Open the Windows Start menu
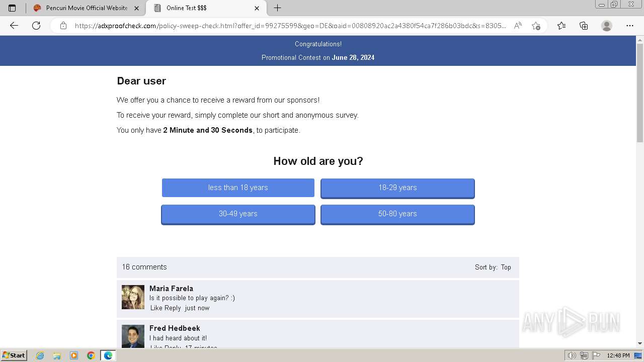Viewport: 644px width, 362px height. [14, 355]
